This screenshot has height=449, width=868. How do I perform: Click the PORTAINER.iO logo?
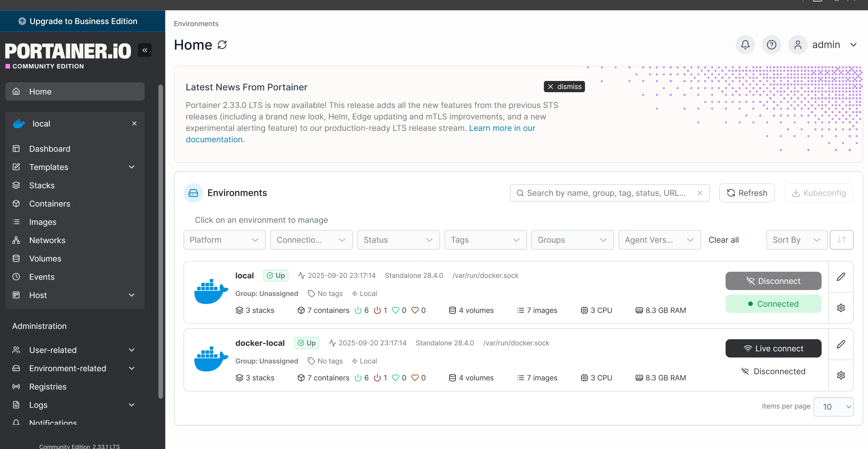pos(68,51)
